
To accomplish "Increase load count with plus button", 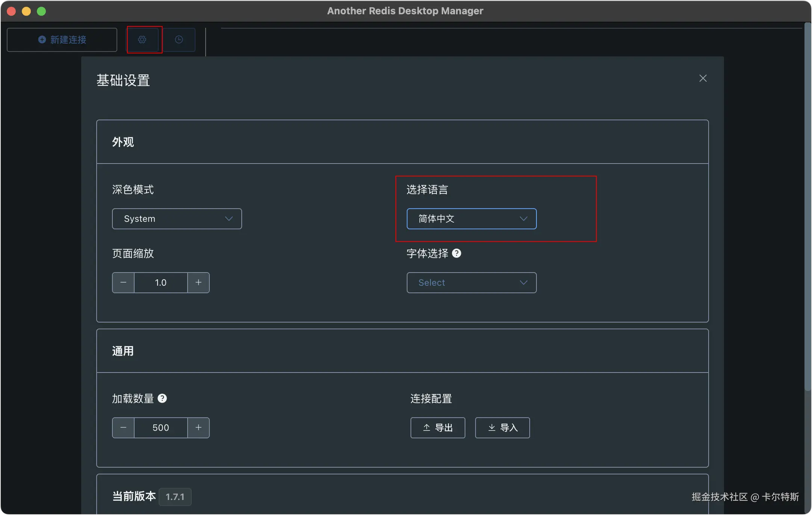I will 198,428.
